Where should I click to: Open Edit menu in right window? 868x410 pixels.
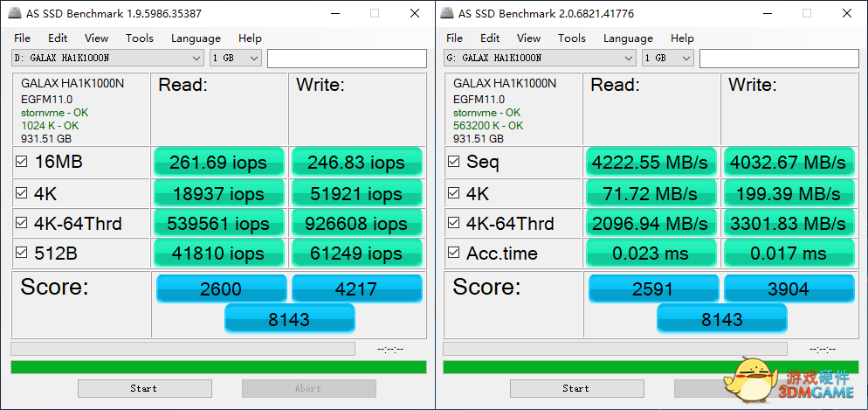(x=490, y=38)
